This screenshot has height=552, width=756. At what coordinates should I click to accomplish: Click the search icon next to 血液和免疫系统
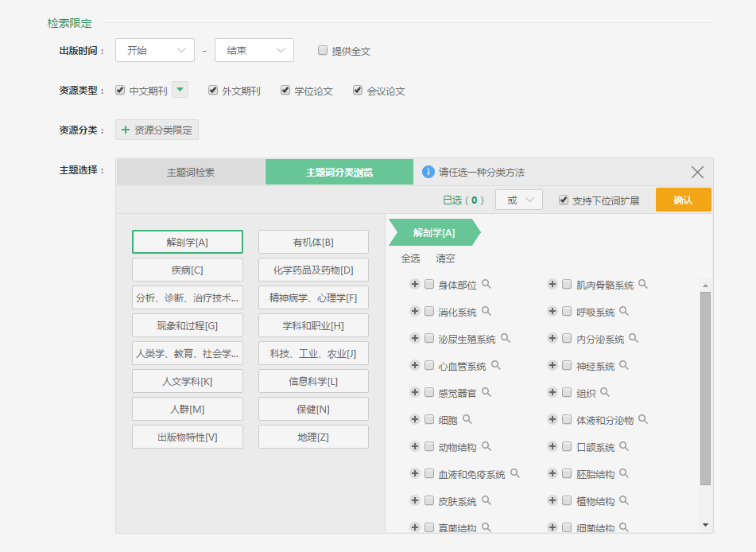tap(515, 473)
